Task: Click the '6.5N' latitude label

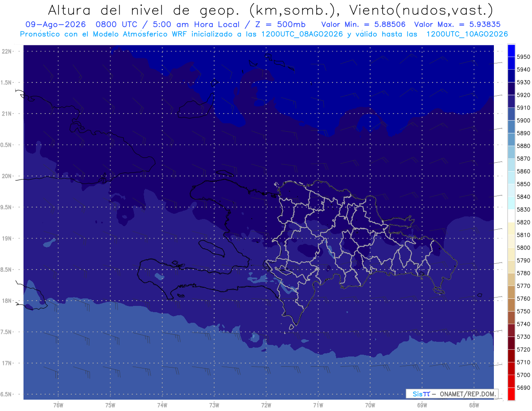Action: point(7,394)
